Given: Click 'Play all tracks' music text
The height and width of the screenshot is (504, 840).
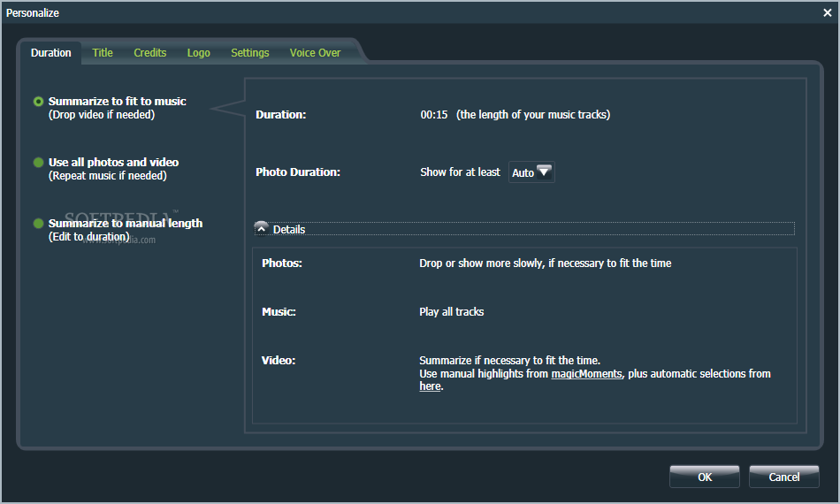Looking at the screenshot, I should coord(452,312).
